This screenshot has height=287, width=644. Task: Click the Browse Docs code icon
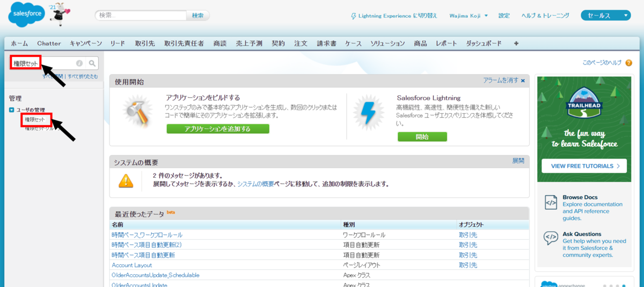pyautogui.click(x=551, y=202)
